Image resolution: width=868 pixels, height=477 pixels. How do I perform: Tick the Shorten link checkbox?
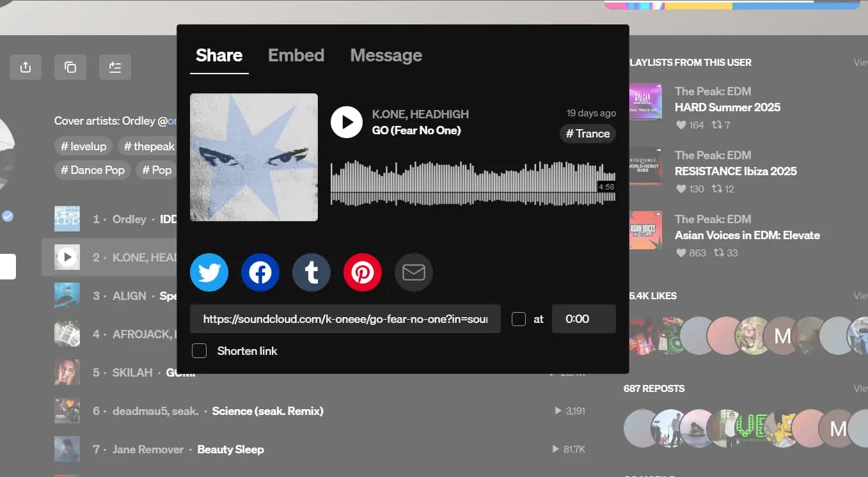(200, 351)
